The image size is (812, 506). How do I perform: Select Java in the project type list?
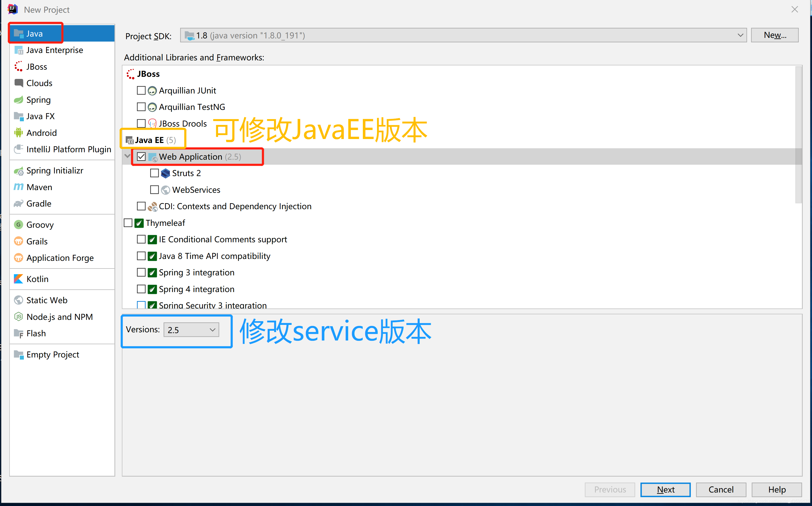pyautogui.click(x=62, y=33)
